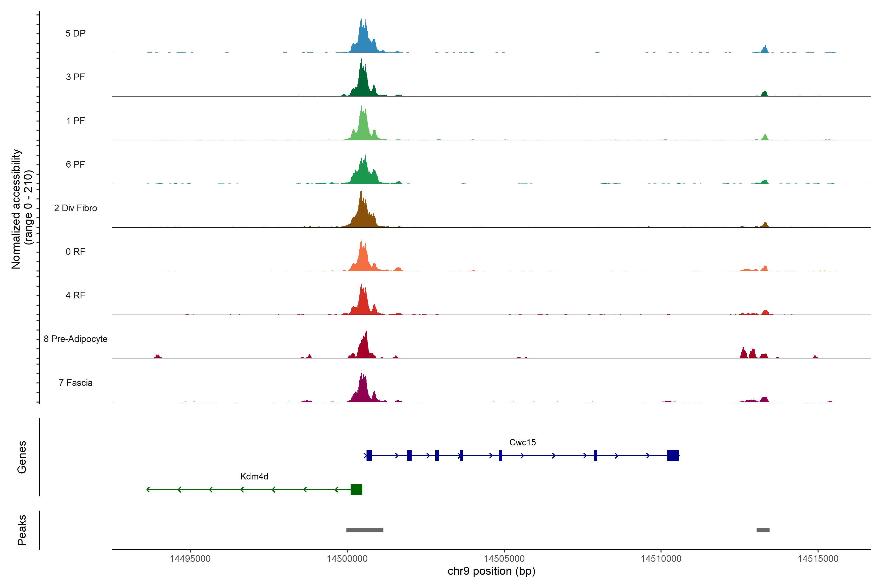Click the 2 Div Fibro label
Image resolution: width=882 pixels, height=588 pixels.
point(75,208)
